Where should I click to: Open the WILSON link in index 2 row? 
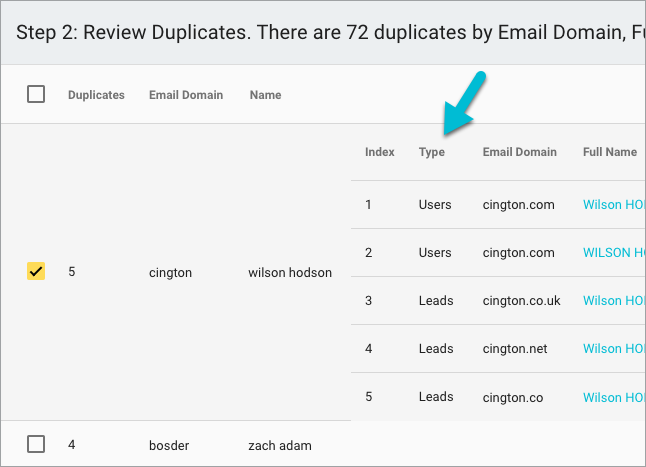pos(614,252)
